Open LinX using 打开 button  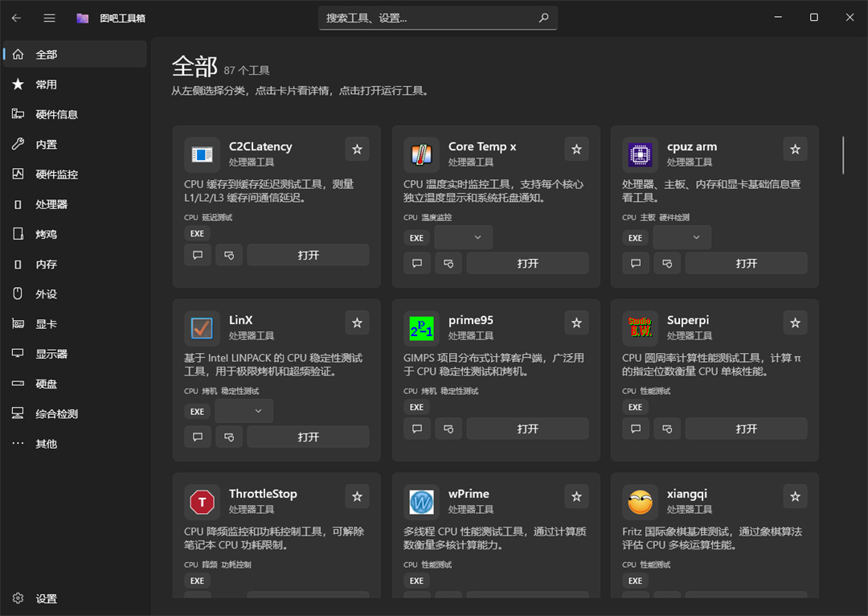coord(308,437)
